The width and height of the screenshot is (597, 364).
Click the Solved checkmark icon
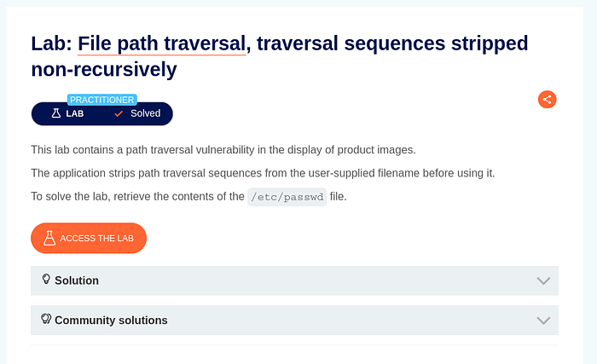click(119, 113)
